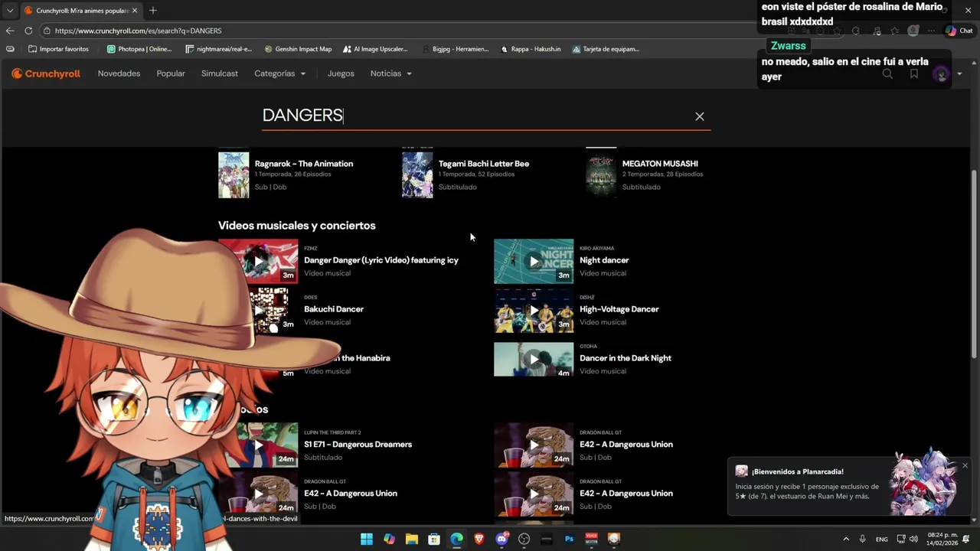Open the Juegos menu item
This screenshot has height=551, width=980.
[341, 73]
